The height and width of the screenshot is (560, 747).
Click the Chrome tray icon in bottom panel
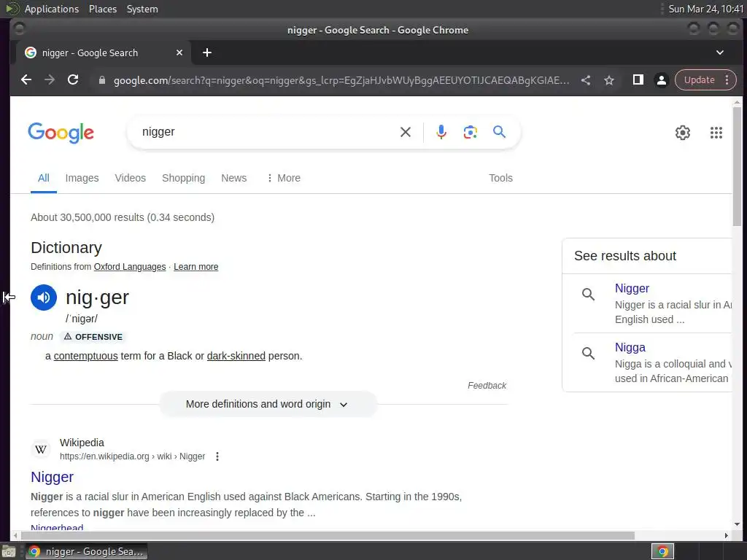(x=662, y=551)
